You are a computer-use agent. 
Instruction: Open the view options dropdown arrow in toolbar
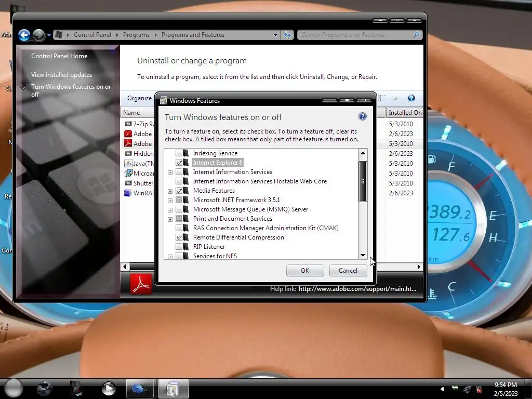[x=395, y=98]
